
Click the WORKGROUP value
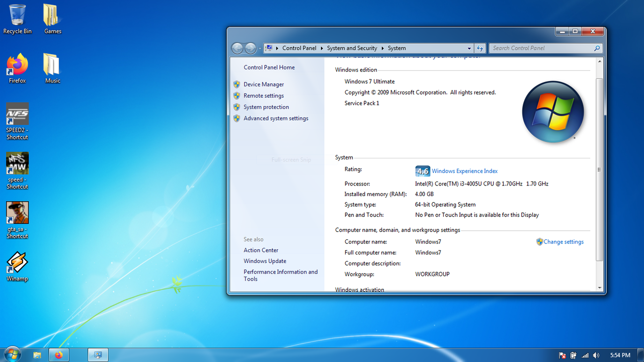(x=432, y=275)
